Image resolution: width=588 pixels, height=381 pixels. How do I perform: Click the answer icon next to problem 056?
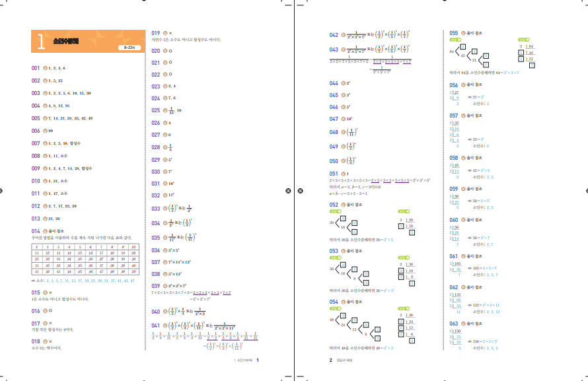pyautogui.click(x=463, y=85)
